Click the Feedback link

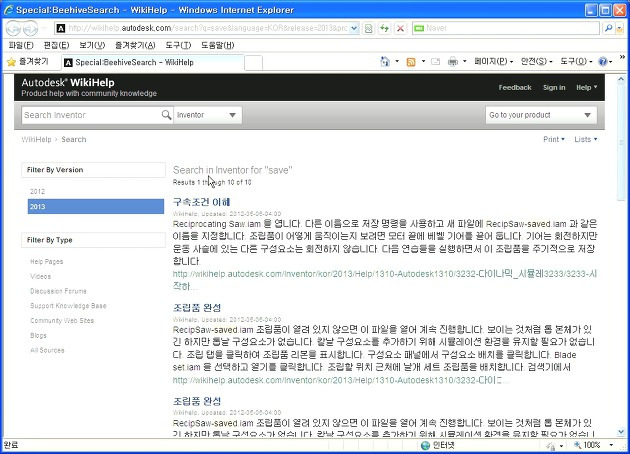point(515,88)
